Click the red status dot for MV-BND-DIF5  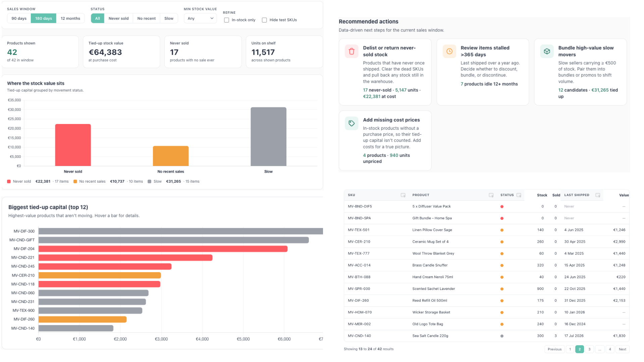point(502,206)
